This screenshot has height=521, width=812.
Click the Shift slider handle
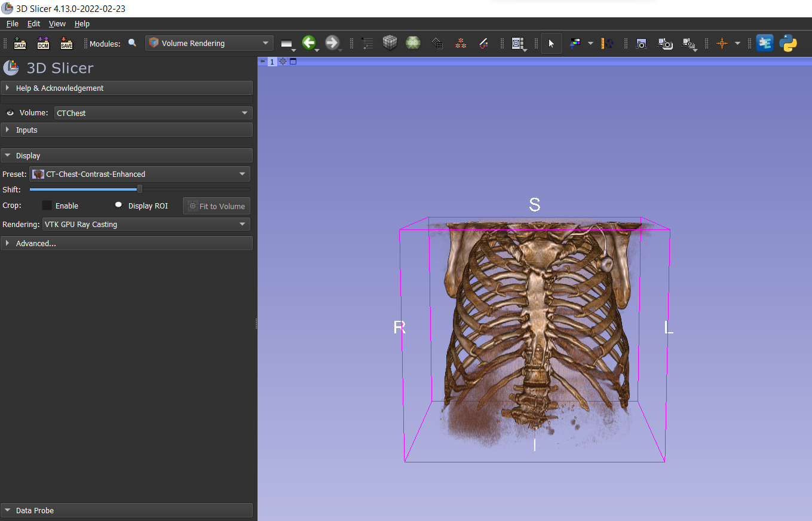pyautogui.click(x=140, y=189)
